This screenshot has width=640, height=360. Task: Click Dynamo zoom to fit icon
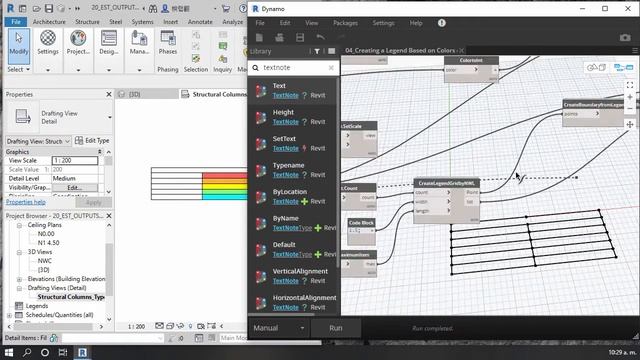630,85
